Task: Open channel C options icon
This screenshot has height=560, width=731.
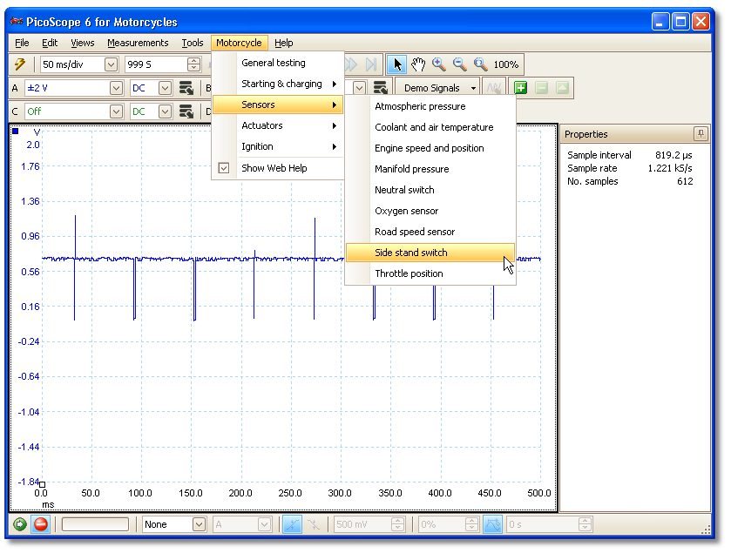Action: [186, 111]
